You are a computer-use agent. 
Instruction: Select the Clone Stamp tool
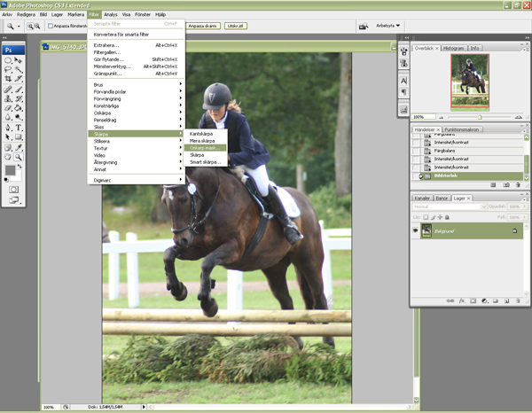coord(8,98)
